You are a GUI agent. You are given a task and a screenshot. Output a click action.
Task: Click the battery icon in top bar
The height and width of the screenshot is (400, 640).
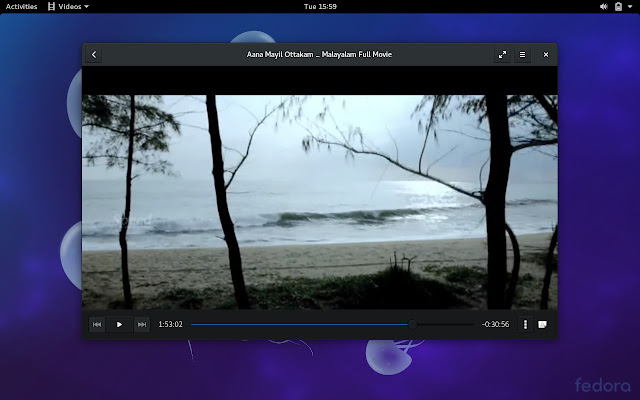click(x=618, y=7)
